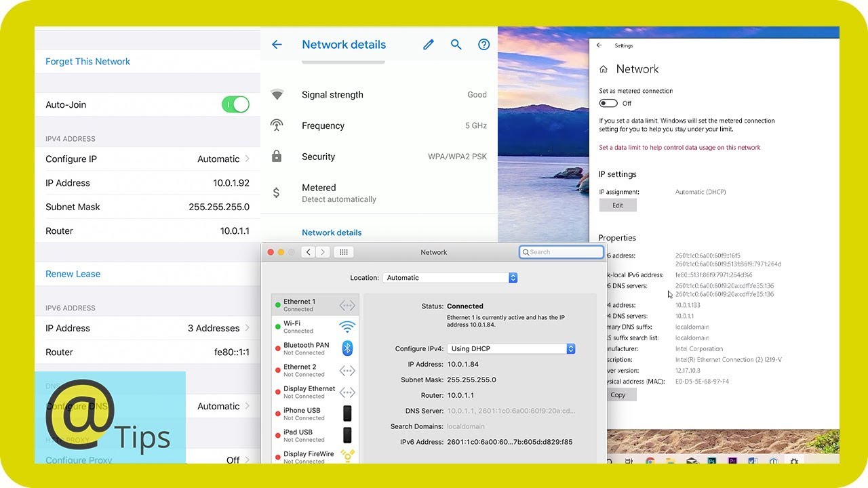Viewport: 868px width, 488px height.
Task: Expand the IPv6 3 Addresses row
Action: click(x=148, y=328)
